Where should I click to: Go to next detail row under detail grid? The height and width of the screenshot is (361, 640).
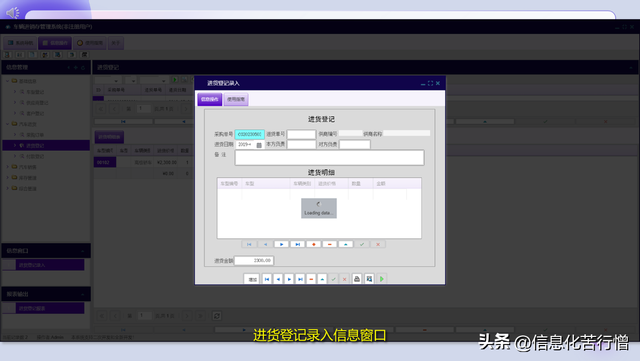(x=281, y=244)
